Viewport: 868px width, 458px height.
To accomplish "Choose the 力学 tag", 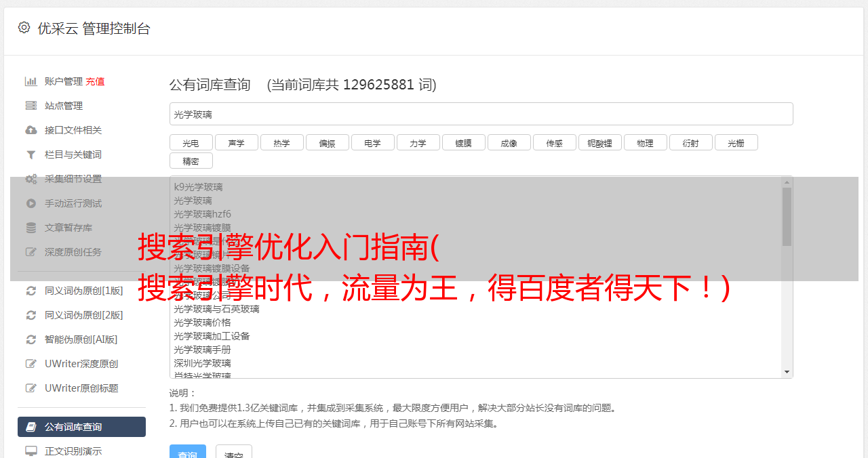I will point(418,143).
